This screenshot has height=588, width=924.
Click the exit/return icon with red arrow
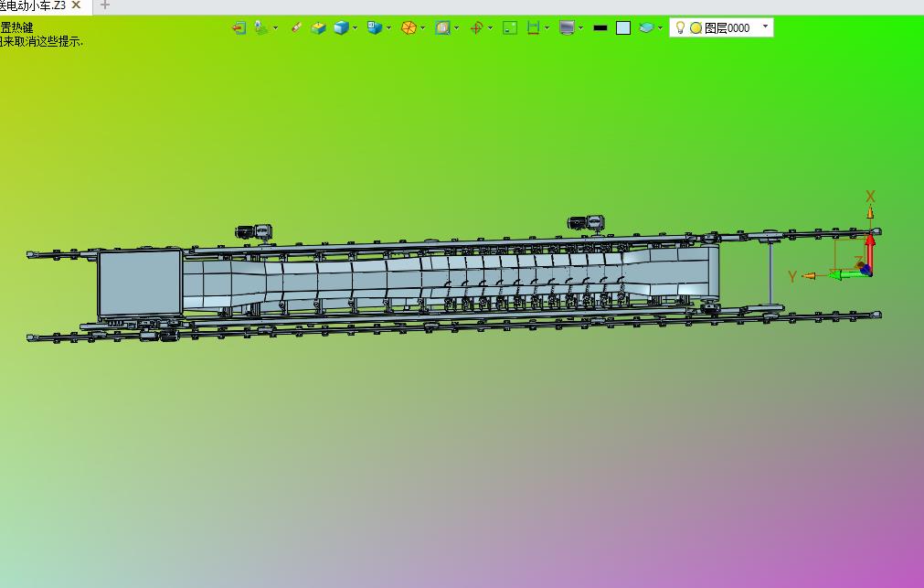click(x=239, y=27)
